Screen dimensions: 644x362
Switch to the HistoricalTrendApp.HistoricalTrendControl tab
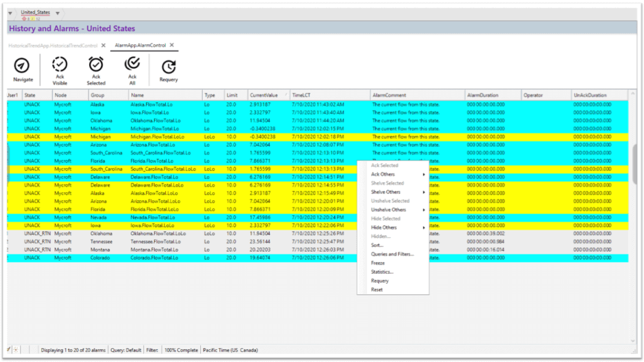coord(53,46)
